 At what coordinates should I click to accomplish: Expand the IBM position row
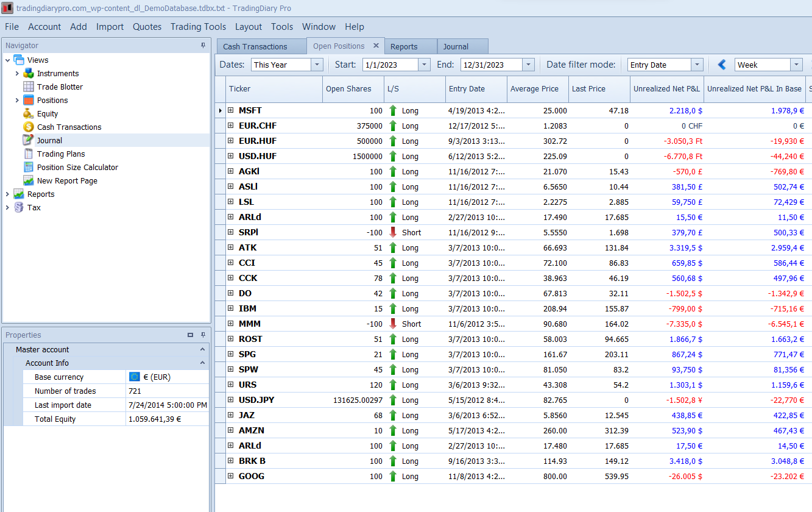coord(231,308)
